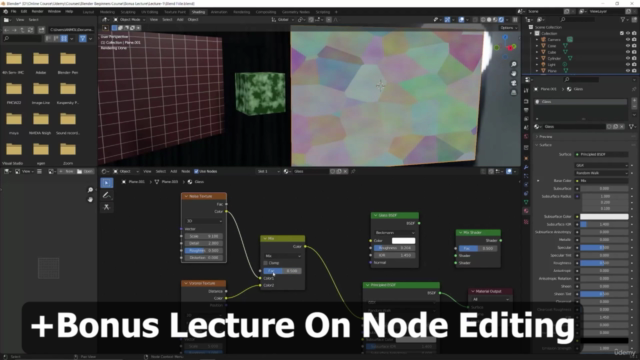Click the viewport zoom magnifier icon
The width and height of the screenshot is (640, 360).
513,64
